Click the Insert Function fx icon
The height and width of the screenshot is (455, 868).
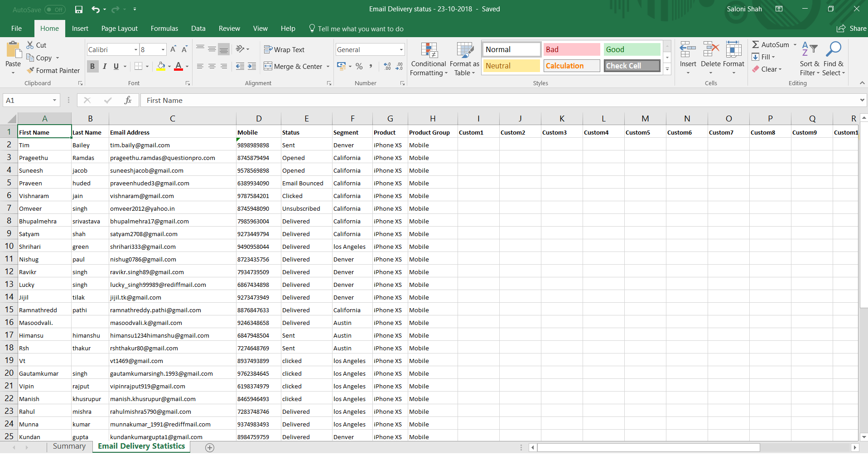click(x=128, y=100)
